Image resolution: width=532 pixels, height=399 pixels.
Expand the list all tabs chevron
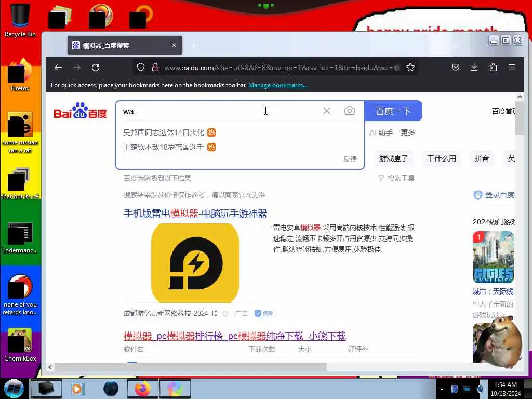pyautogui.click(x=457, y=45)
